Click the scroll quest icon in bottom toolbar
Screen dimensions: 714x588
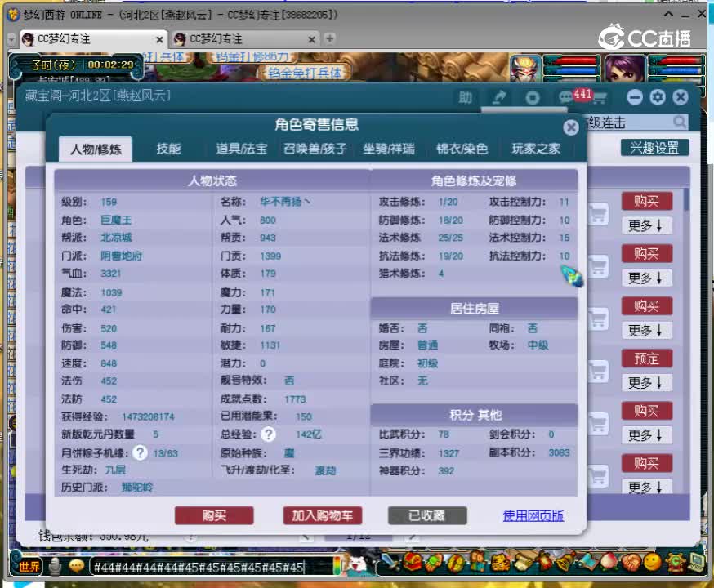[x=524, y=563]
